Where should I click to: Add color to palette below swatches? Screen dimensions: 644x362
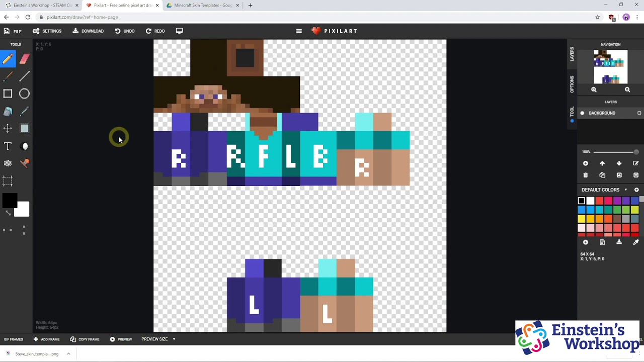[x=585, y=242]
